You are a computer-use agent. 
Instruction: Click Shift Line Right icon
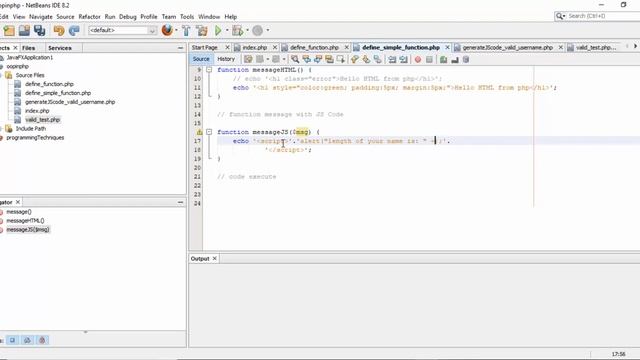[x=404, y=60]
